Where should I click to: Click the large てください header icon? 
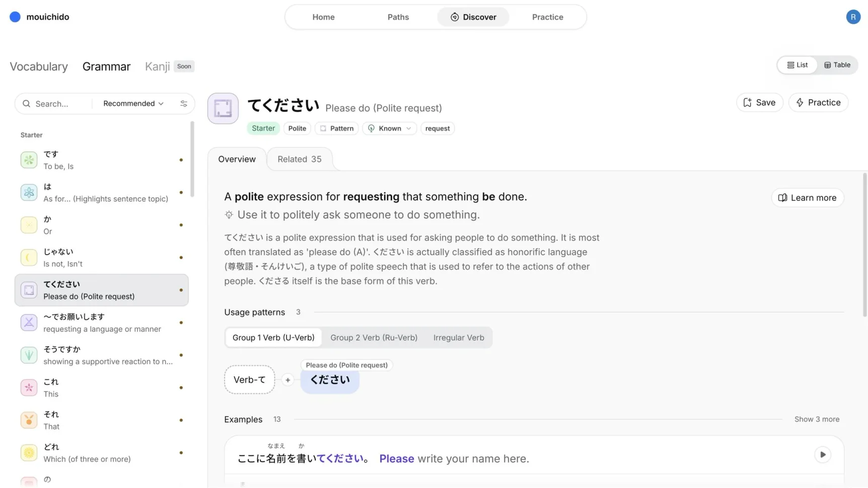tap(223, 108)
